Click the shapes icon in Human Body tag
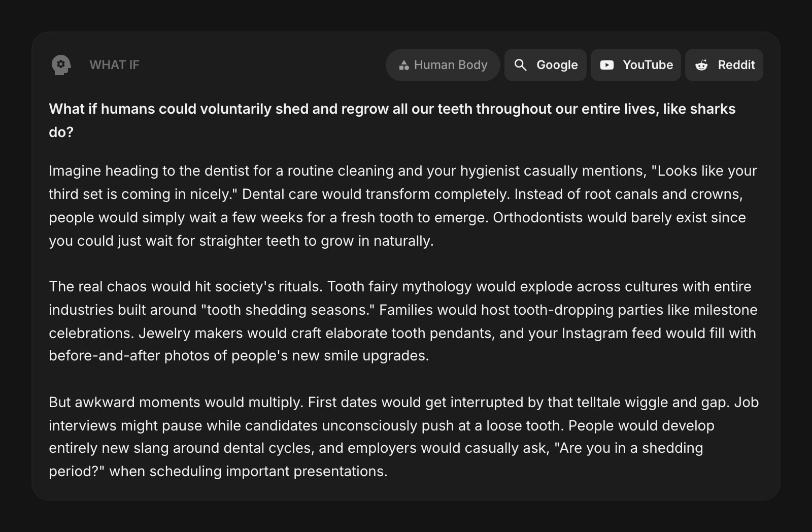This screenshot has width=812, height=532. pyautogui.click(x=404, y=65)
